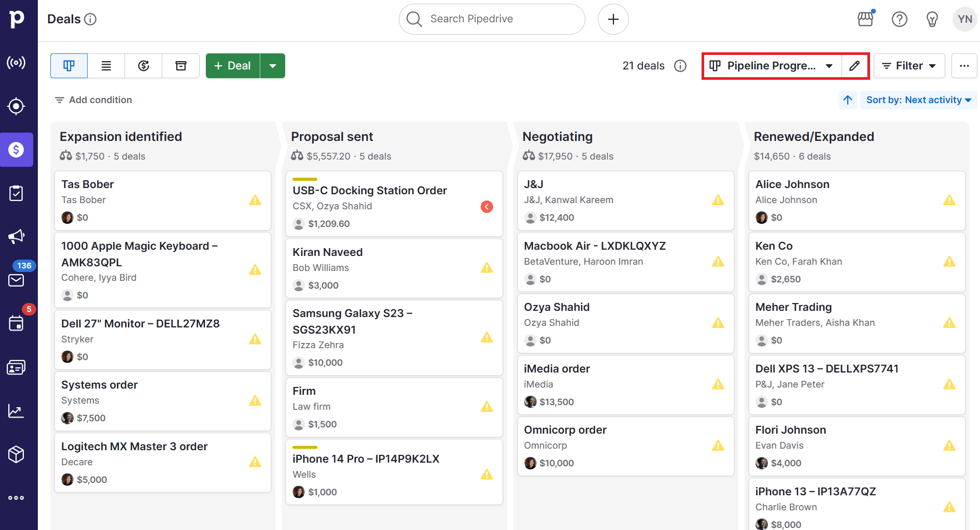
Task: Open the Filter dropdown
Action: tap(909, 66)
